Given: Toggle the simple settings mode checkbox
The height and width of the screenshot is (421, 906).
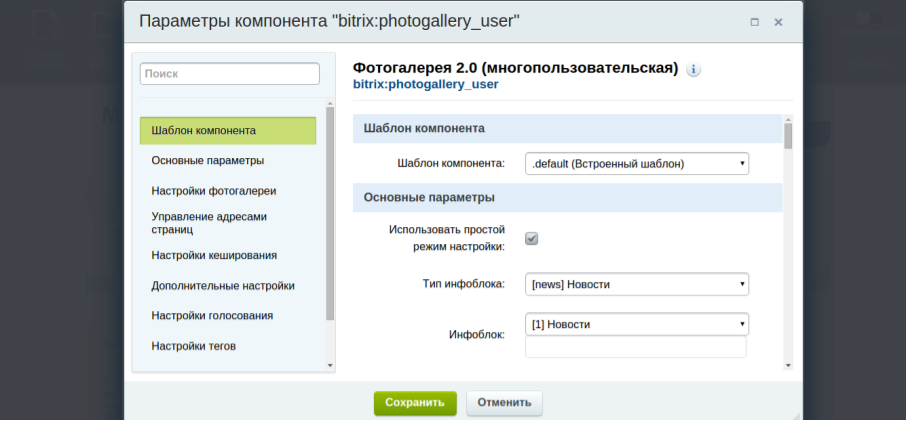Looking at the screenshot, I should pos(532,239).
